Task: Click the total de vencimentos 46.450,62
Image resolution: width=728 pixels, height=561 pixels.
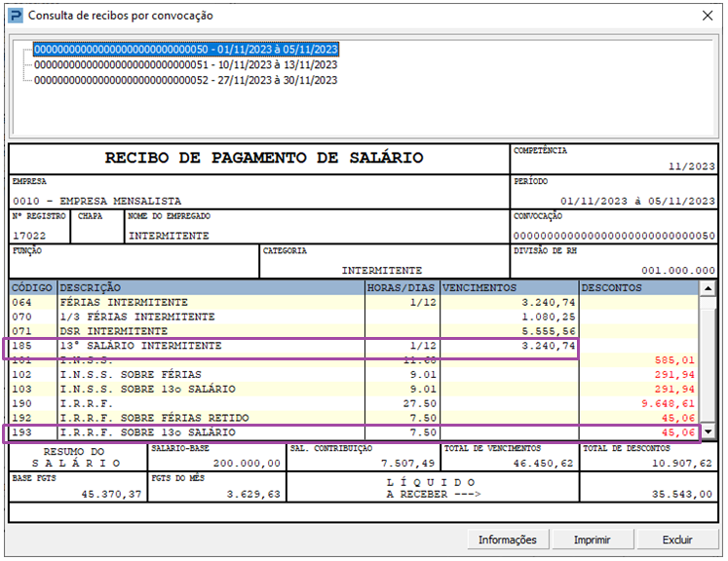Action: click(x=543, y=463)
